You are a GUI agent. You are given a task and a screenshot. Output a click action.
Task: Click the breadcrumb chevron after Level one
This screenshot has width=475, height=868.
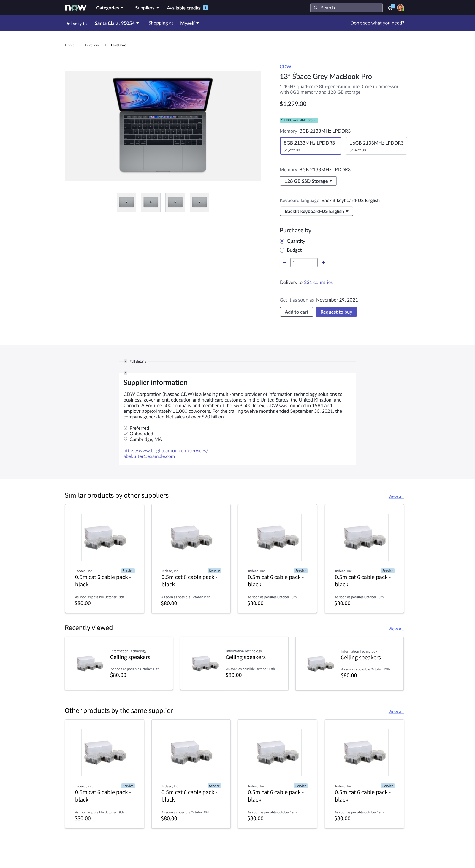tap(105, 45)
